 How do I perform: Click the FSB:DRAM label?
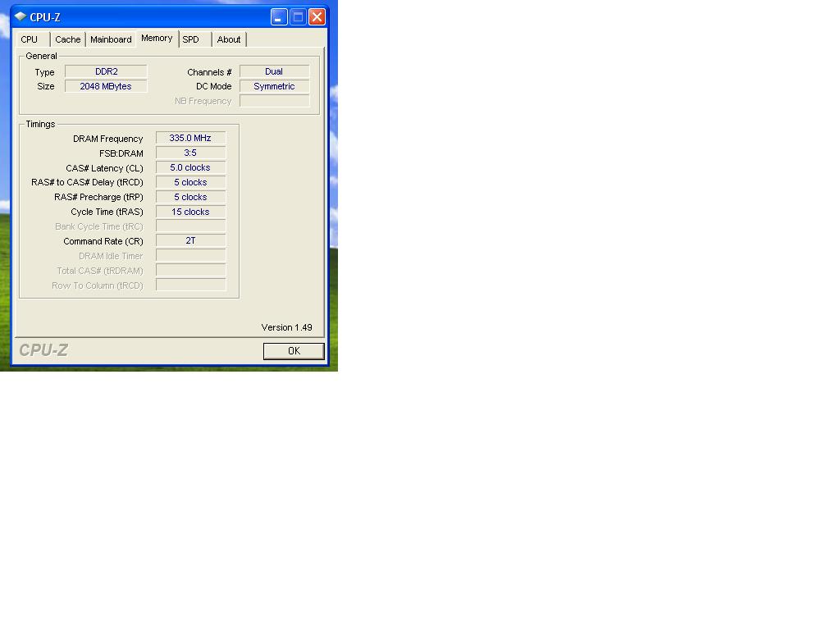(x=121, y=153)
